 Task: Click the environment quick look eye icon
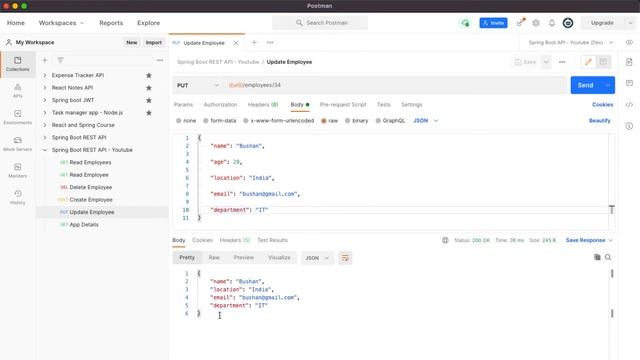(629, 42)
